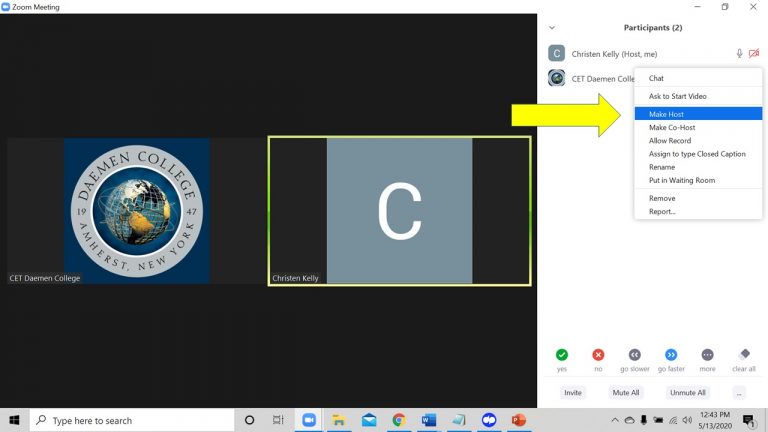Image resolution: width=768 pixels, height=432 pixels.
Task: Click the Christen Kelly (Host, me) row
Action: click(654, 53)
